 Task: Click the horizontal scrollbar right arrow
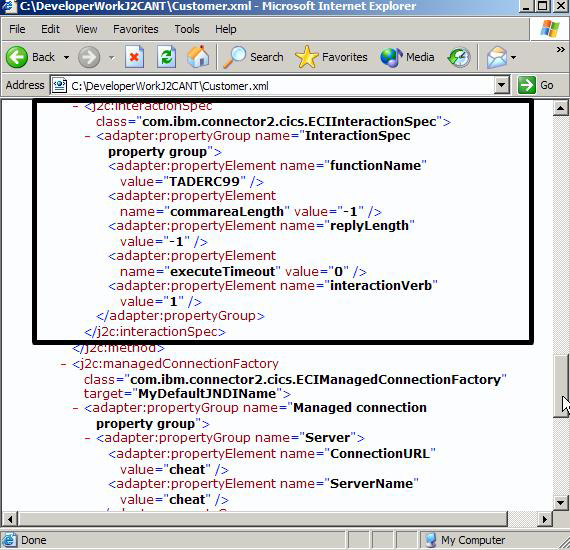[545, 519]
